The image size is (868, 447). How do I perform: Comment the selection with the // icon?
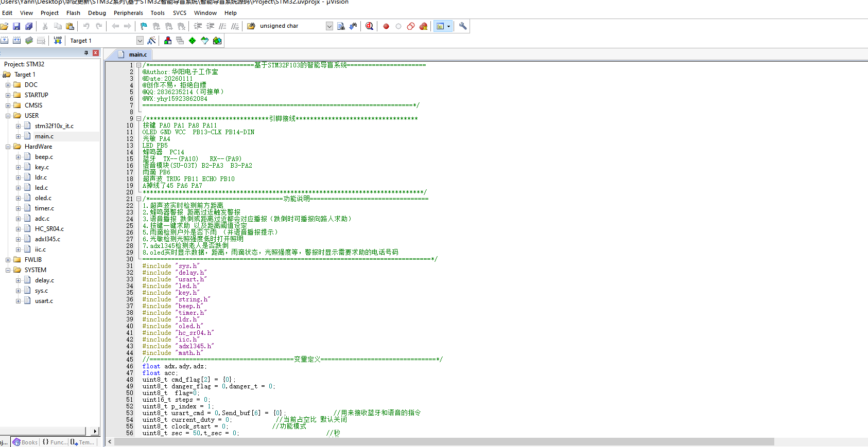(x=222, y=26)
